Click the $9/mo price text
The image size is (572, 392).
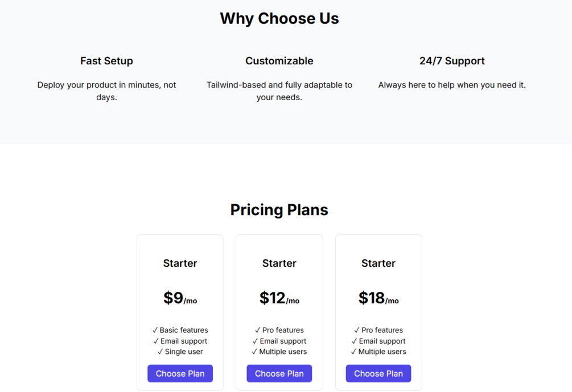click(x=180, y=298)
